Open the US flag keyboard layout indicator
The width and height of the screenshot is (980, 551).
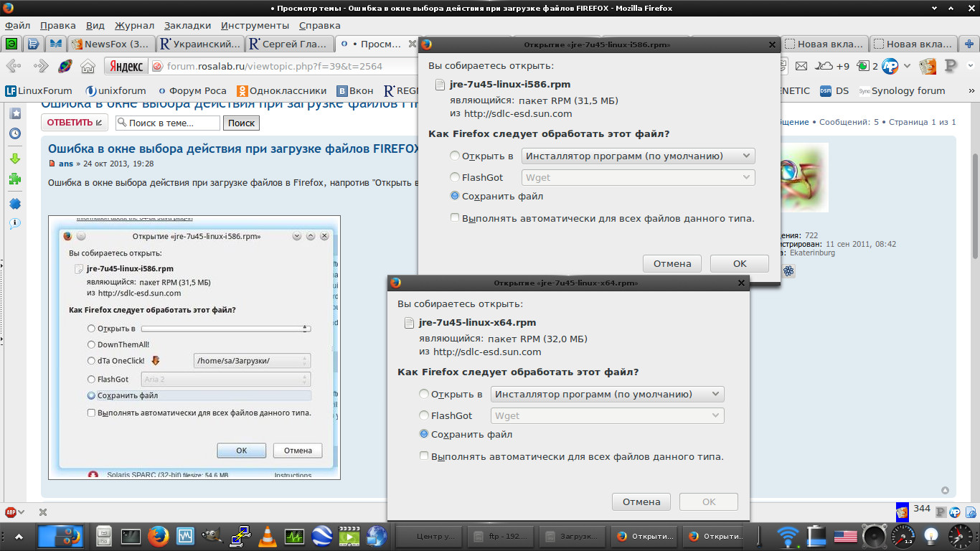(845, 536)
